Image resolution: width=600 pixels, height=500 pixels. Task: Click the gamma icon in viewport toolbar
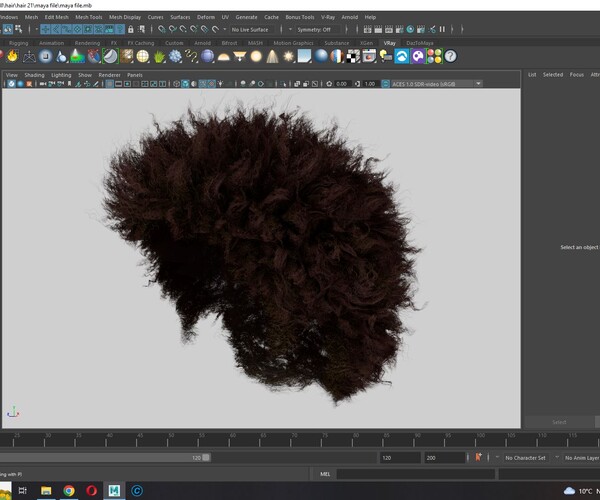click(x=357, y=84)
